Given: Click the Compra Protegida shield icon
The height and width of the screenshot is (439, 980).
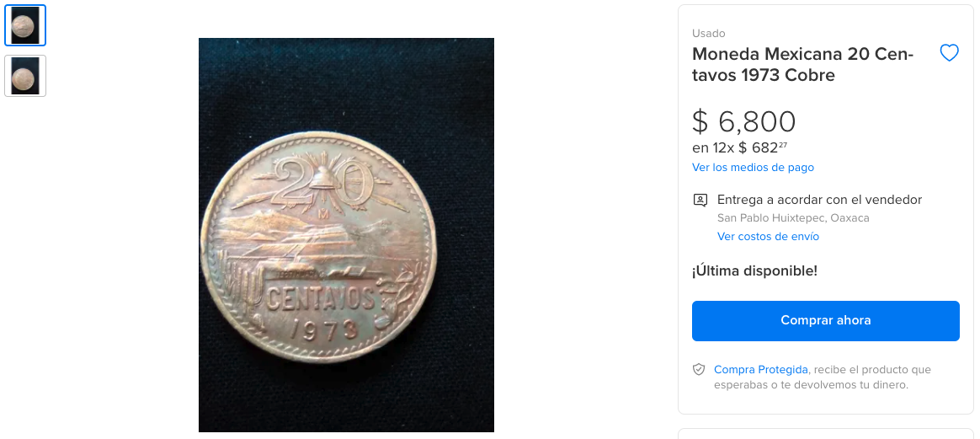Looking at the screenshot, I should (x=699, y=370).
